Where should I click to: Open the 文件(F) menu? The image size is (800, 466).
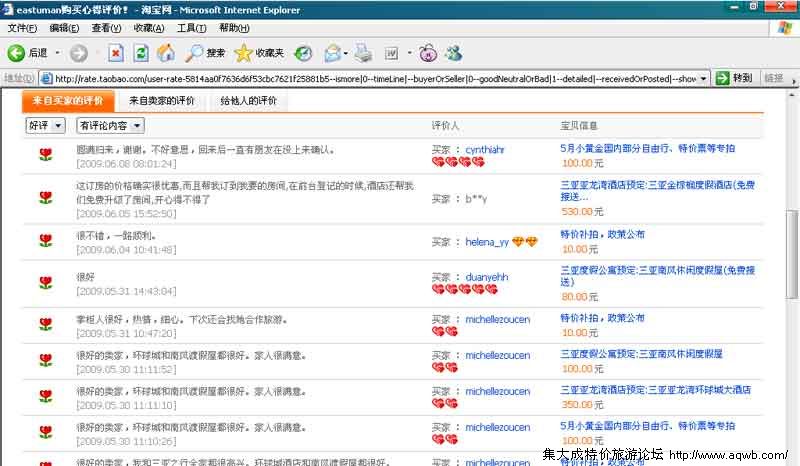pyautogui.click(x=22, y=28)
